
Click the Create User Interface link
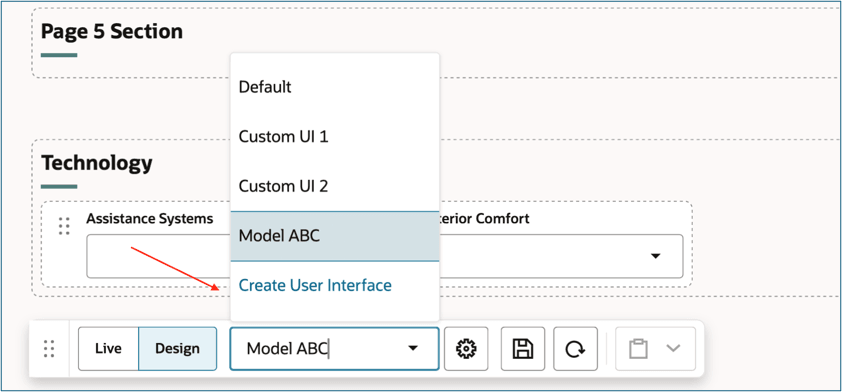click(x=315, y=285)
